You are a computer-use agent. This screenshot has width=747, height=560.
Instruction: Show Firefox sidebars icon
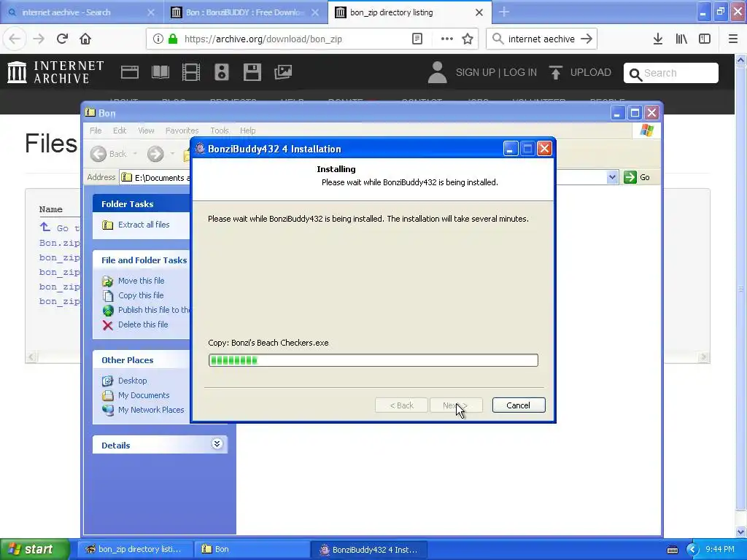tap(705, 39)
